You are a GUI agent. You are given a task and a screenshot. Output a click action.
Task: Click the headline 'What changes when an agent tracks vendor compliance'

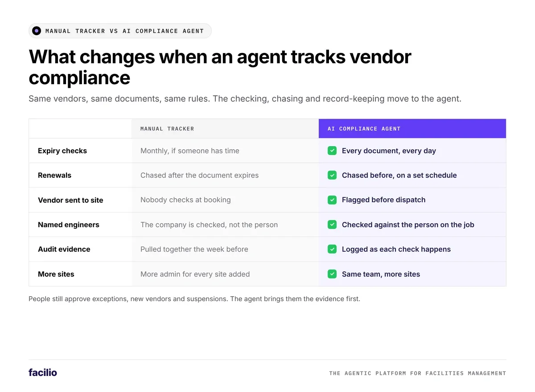pos(220,67)
